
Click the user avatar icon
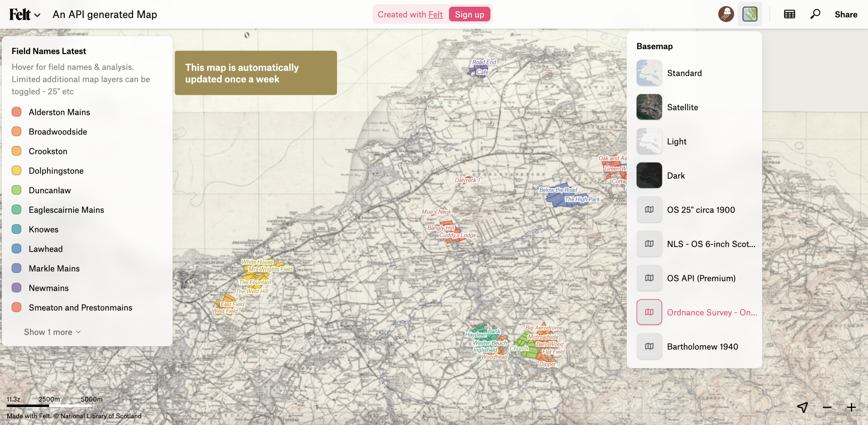click(x=726, y=14)
